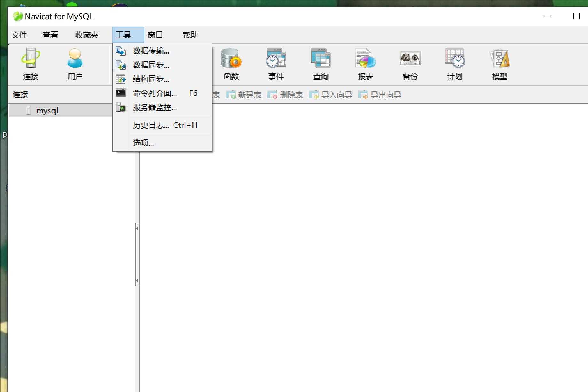Click the 新建表 button label
Viewport: 588px width, 392px height.
(250, 95)
